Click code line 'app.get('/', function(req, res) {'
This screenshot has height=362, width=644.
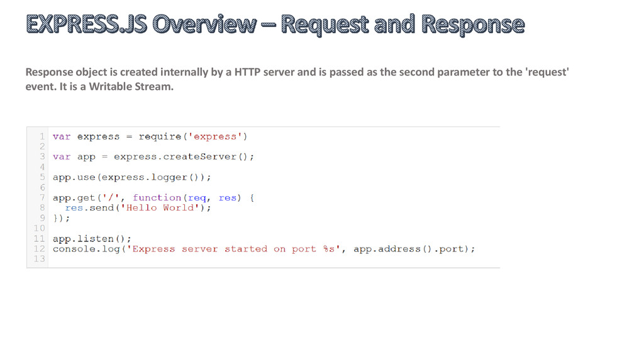153,198
